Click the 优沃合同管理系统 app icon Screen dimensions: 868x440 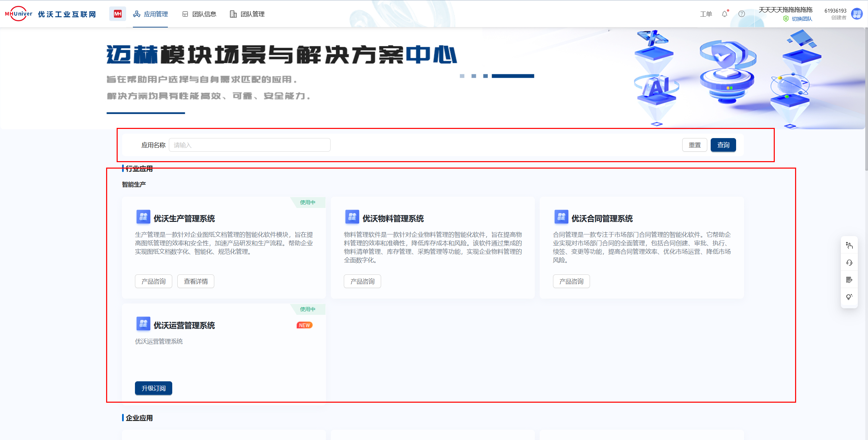[561, 217]
